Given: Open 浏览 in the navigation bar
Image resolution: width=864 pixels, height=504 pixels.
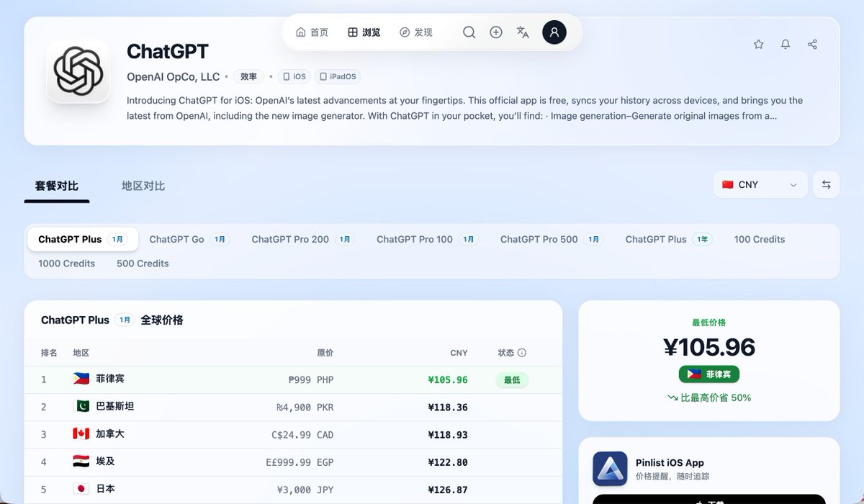Looking at the screenshot, I should coord(364,32).
